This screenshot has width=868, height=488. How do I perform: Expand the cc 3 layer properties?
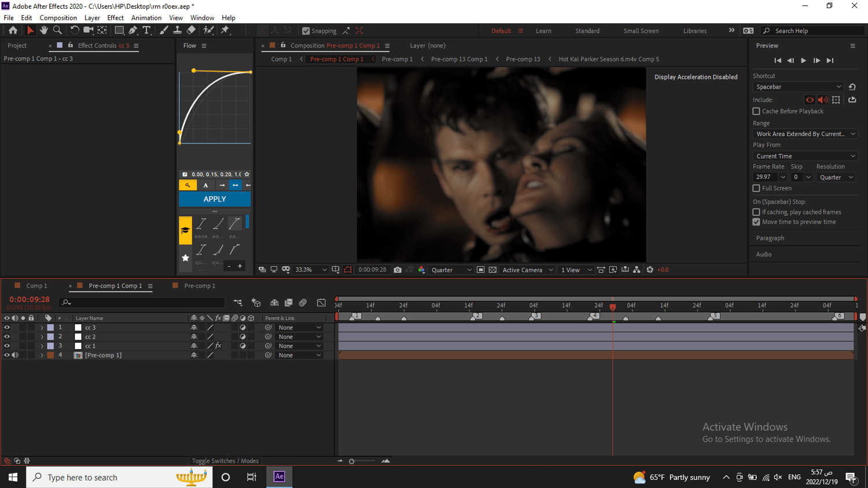[x=42, y=328]
